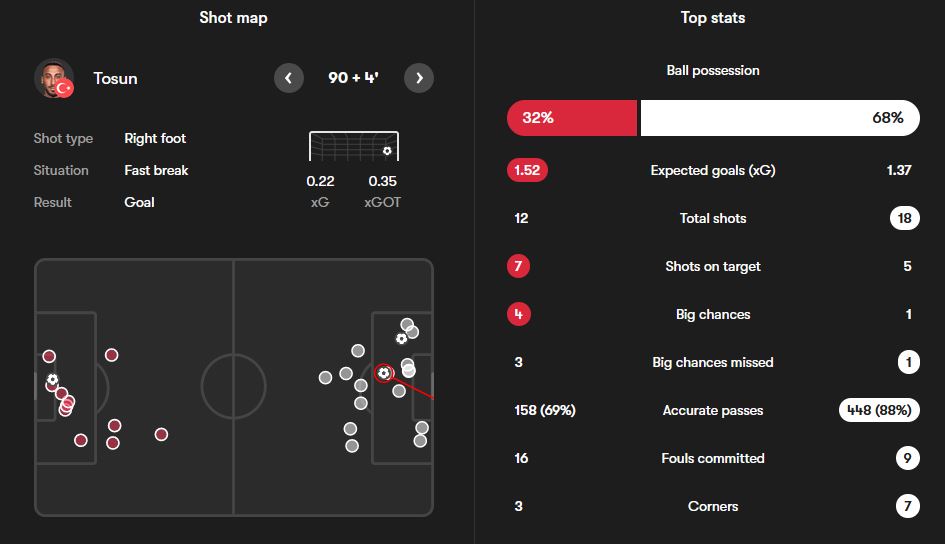The height and width of the screenshot is (544, 945).
Task: Select the grey shot dot farthest from right goal
Action: click(x=325, y=378)
